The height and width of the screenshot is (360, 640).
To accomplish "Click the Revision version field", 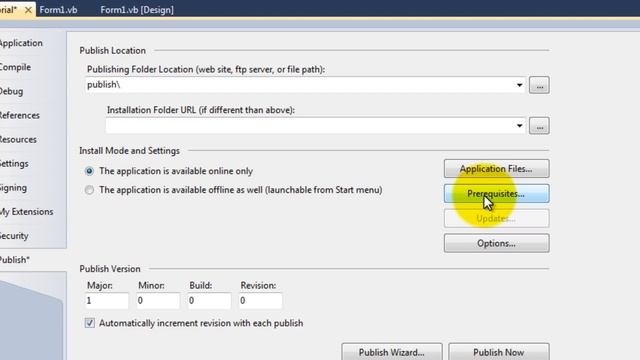I will [260, 301].
